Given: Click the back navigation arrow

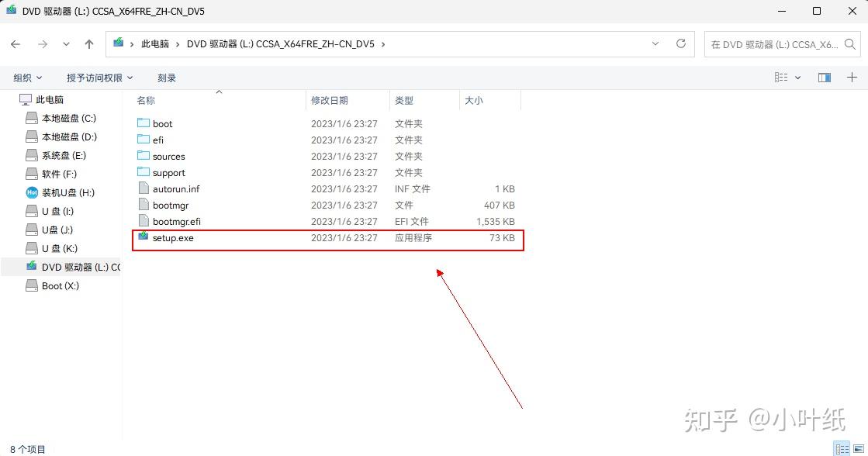Looking at the screenshot, I should point(16,44).
